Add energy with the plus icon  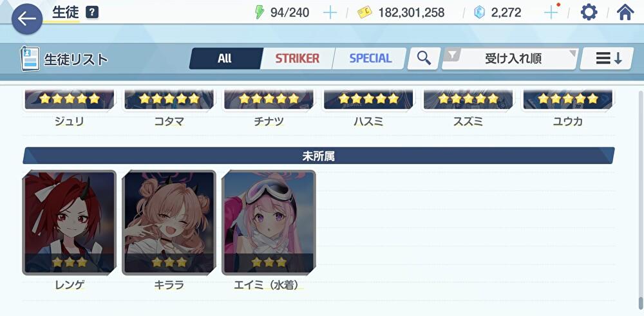pyautogui.click(x=330, y=13)
